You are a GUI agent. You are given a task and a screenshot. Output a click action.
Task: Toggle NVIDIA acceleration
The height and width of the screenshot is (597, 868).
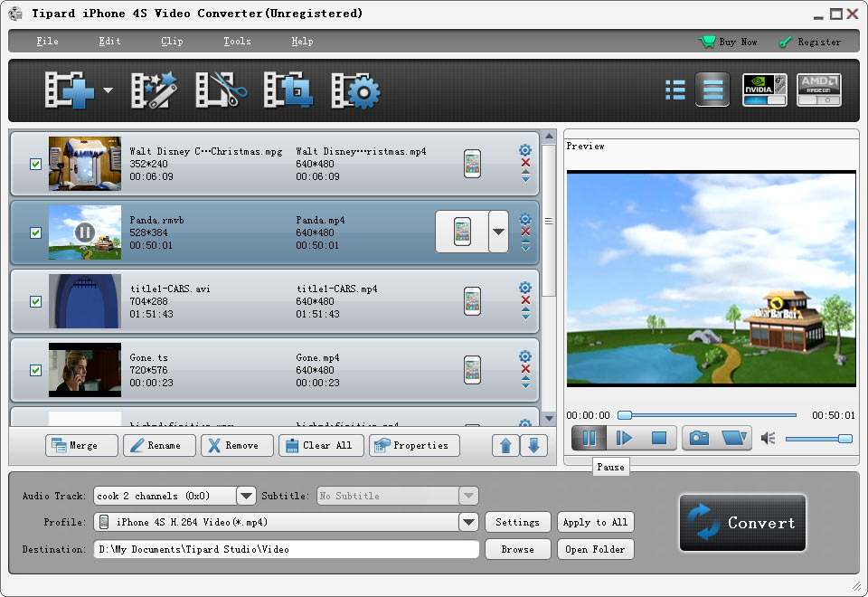click(x=765, y=90)
